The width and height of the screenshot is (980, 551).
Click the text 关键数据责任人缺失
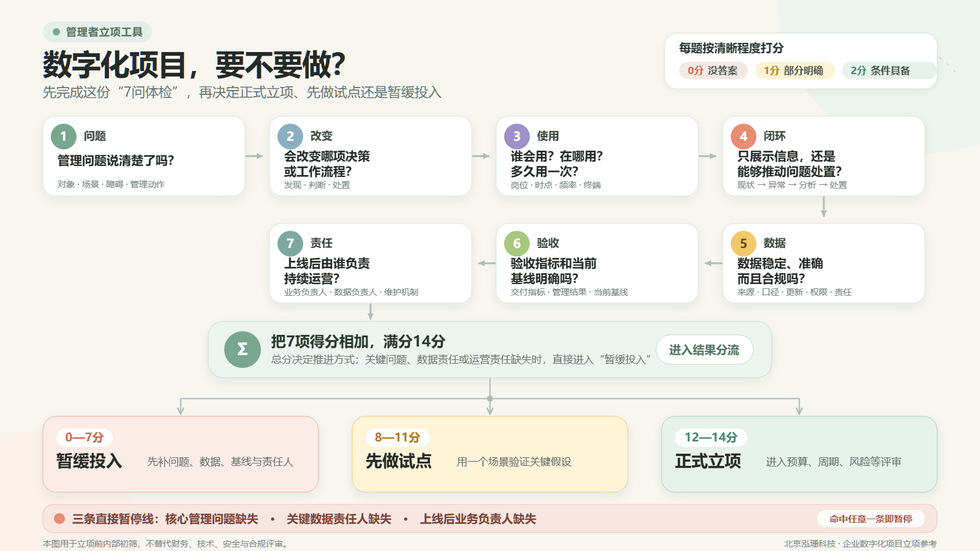click(x=339, y=519)
